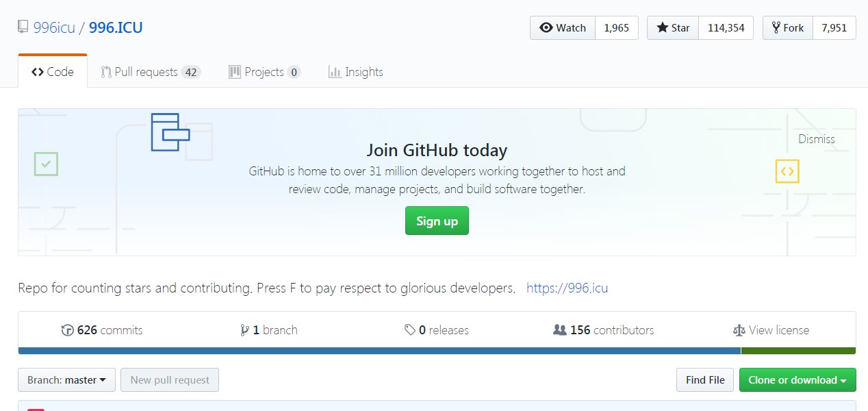Click the tag icon beside 0 releases
This screenshot has width=868, height=411.
tap(409, 330)
